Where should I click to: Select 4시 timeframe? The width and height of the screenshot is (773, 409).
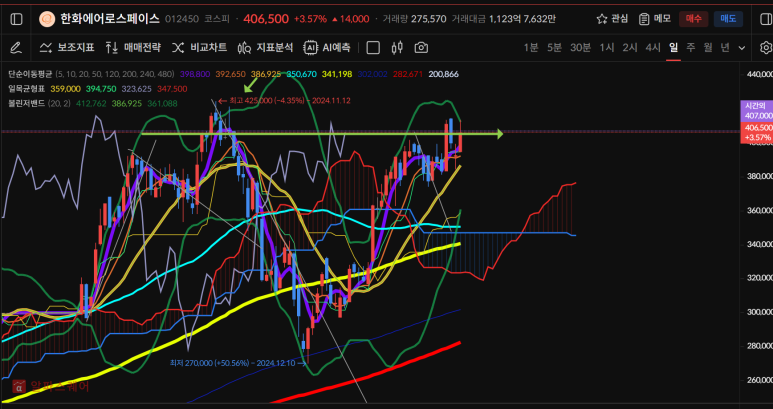point(653,48)
